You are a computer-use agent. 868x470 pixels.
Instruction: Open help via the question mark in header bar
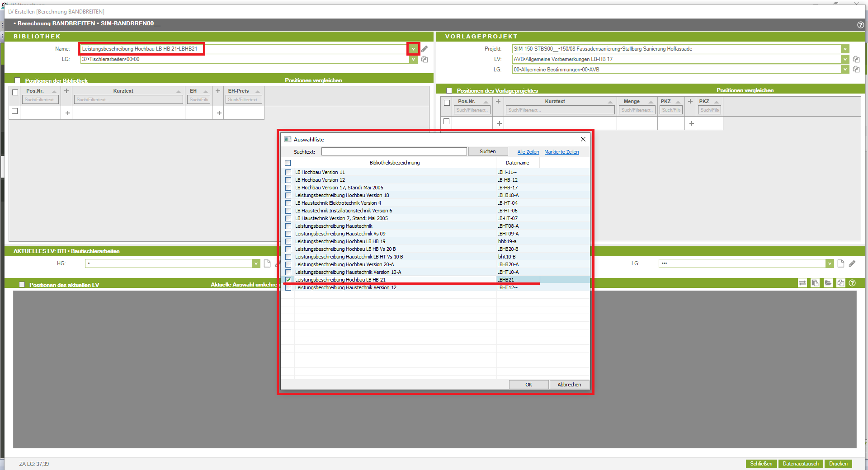pos(861,25)
